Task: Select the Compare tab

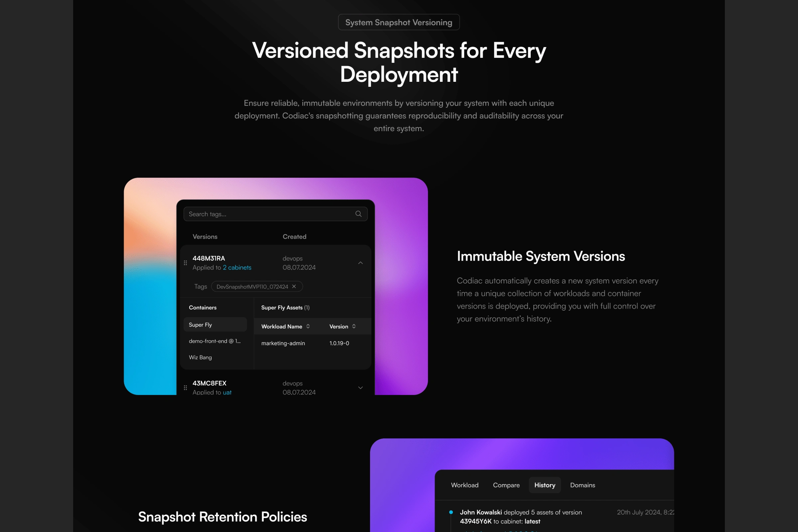Action: click(506, 484)
